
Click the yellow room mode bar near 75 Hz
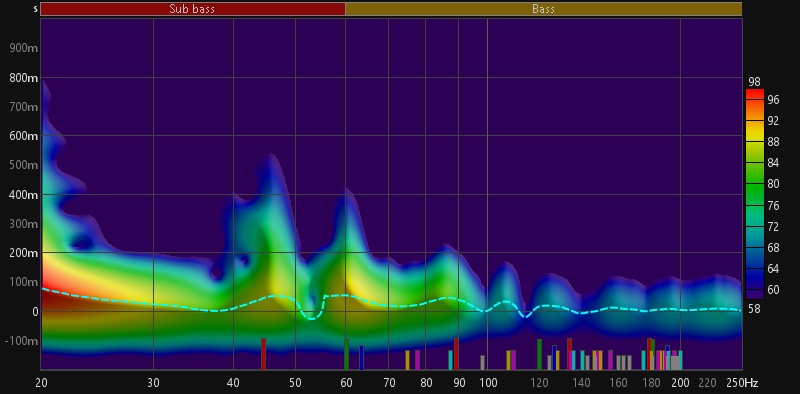click(408, 360)
